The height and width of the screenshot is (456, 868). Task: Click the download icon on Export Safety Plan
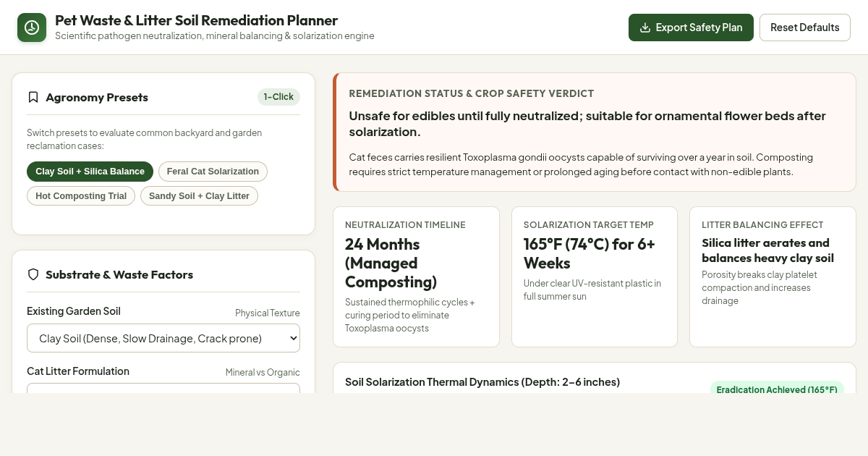(645, 28)
